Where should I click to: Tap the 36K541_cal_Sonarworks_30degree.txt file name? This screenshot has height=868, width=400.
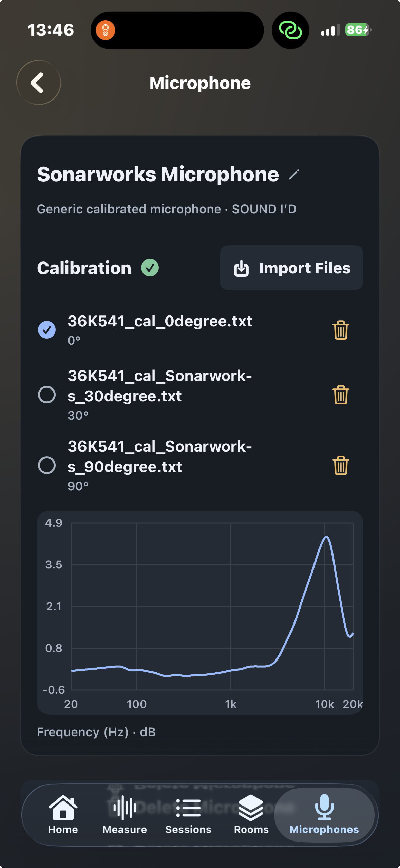(x=160, y=386)
